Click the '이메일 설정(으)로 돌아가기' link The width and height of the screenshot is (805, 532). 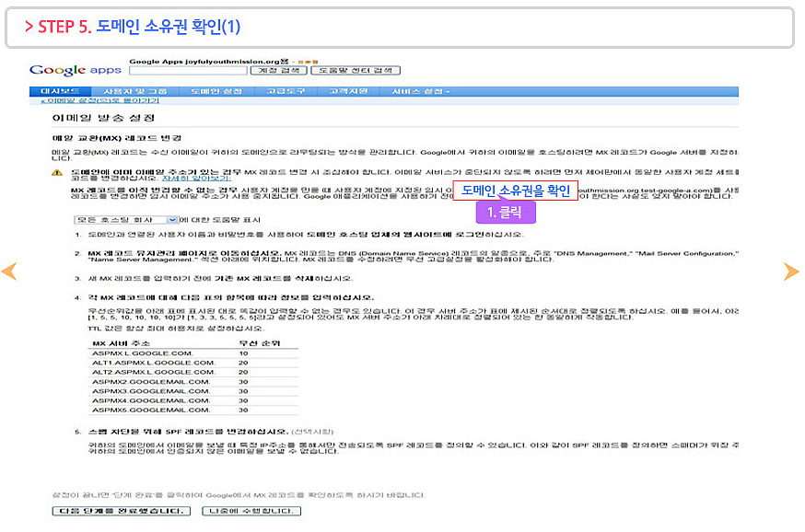(94, 100)
